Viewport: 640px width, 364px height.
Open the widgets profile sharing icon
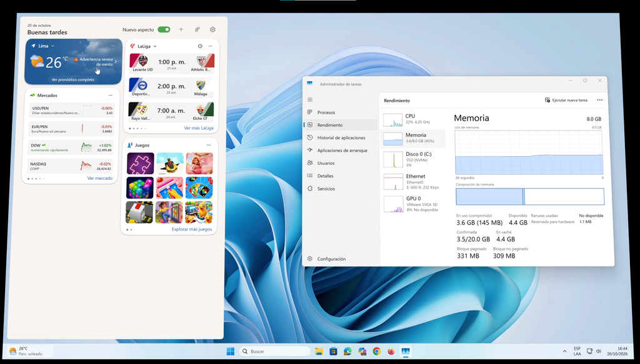coord(197,29)
